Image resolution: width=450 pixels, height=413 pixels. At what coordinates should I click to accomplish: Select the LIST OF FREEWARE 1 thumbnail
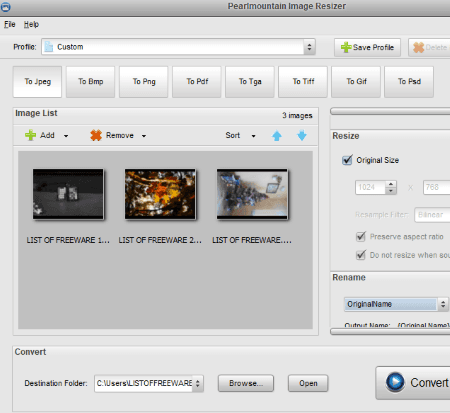point(68,194)
